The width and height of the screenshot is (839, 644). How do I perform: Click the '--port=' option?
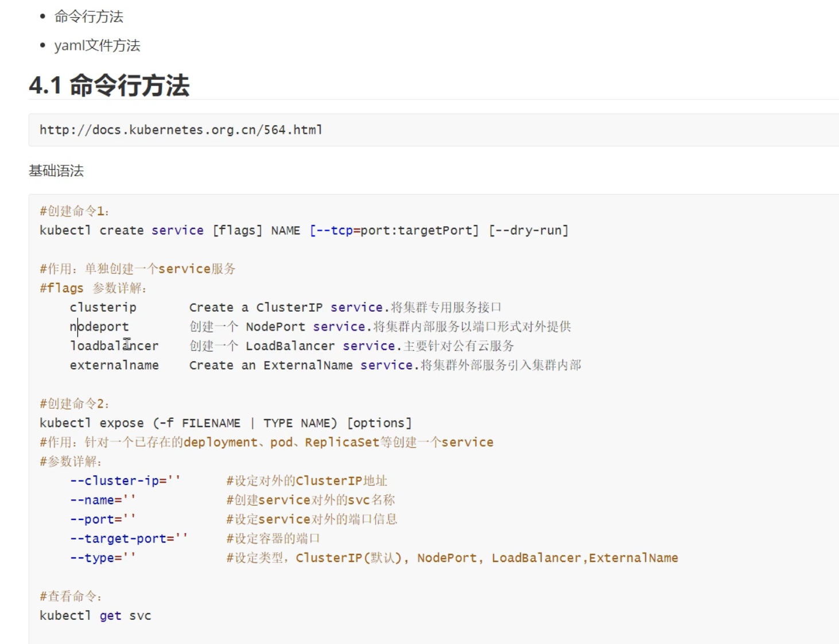pos(103,519)
